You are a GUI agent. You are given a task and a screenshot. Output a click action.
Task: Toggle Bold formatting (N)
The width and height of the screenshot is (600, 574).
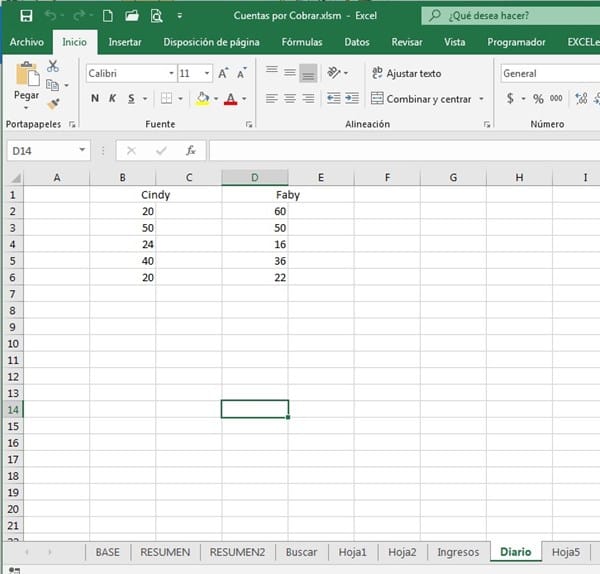95,99
